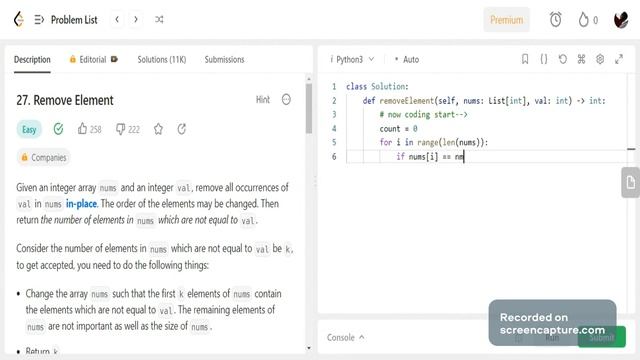640x360 pixels.
Task: Format code with the braces icon
Action: pyautogui.click(x=544, y=59)
